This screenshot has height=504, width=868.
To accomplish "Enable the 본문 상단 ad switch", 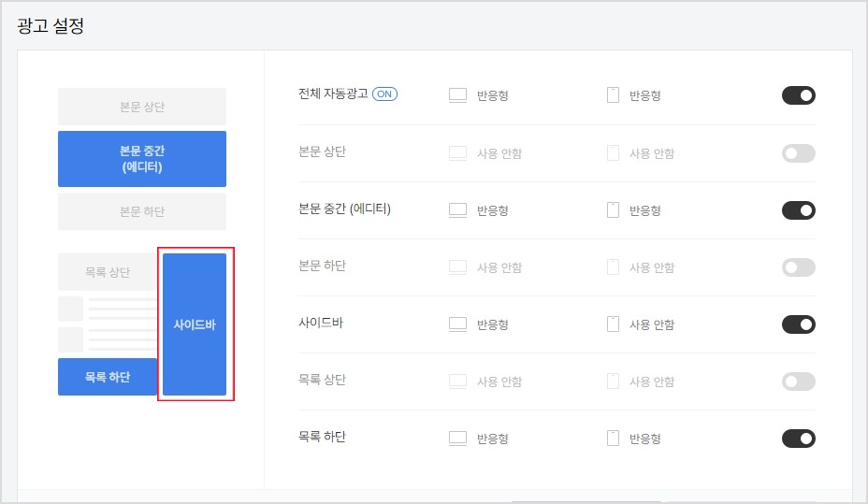I will click(798, 153).
